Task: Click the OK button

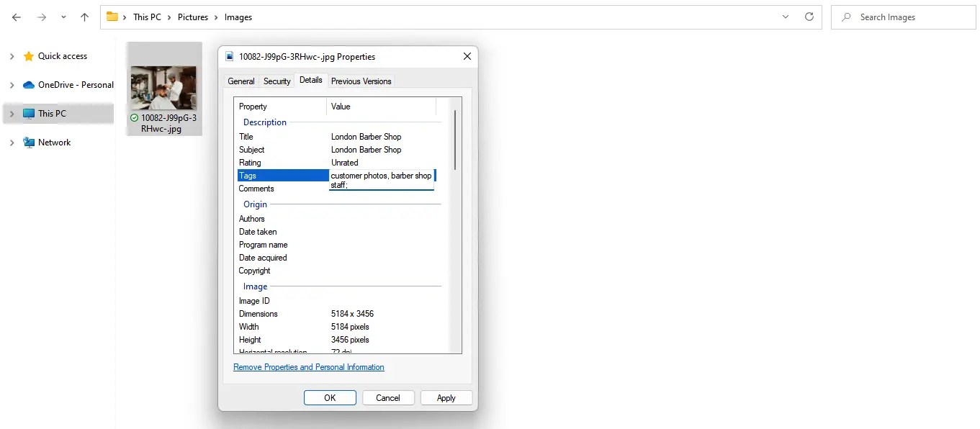Action: (x=330, y=397)
